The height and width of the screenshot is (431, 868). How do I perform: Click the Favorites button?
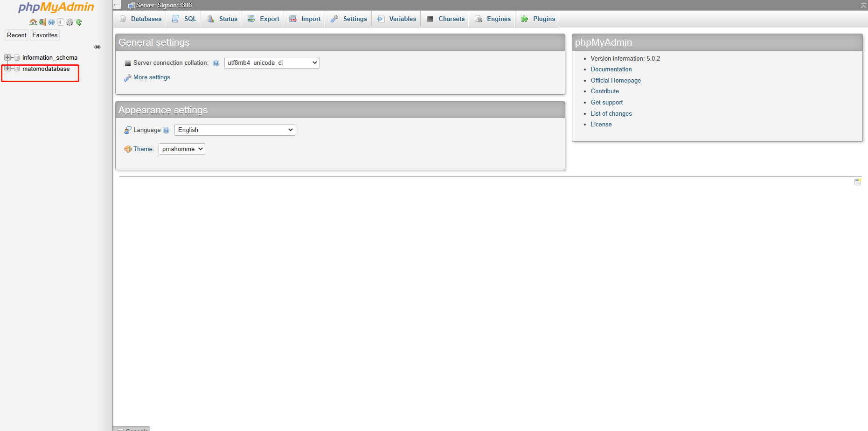(x=45, y=35)
